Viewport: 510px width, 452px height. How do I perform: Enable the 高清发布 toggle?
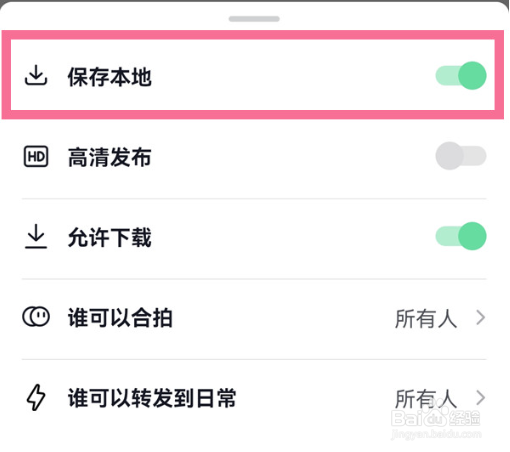(461, 156)
